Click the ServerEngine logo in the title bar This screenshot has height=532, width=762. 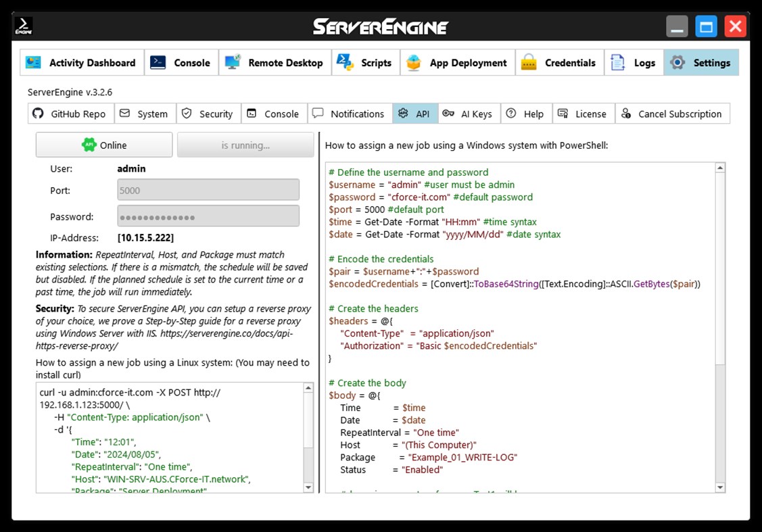(381, 25)
